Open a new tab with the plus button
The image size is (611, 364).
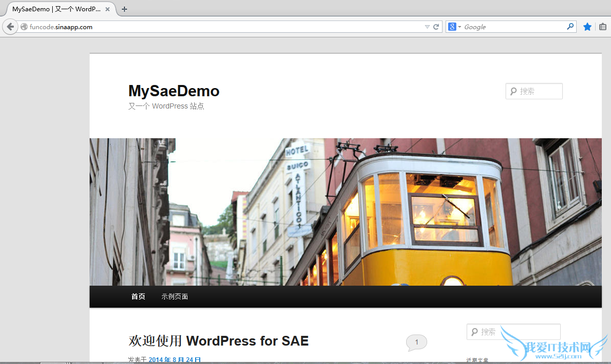click(x=124, y=9)
